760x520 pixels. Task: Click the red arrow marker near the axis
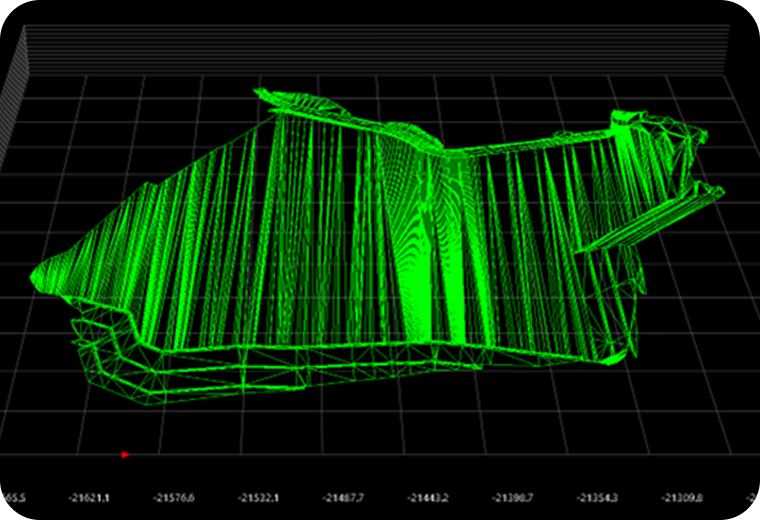(125, 455)
